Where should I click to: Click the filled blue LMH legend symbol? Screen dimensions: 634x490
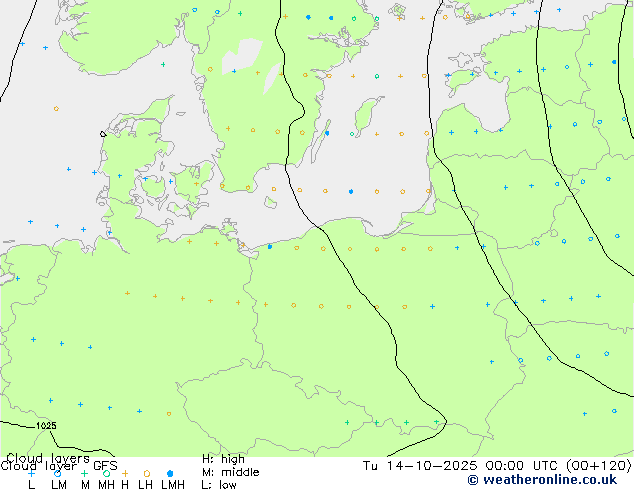[170, 473]
